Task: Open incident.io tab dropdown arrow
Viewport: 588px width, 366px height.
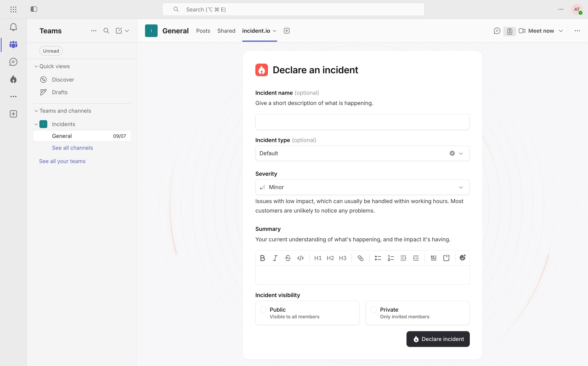Action: [x=274, y=31]
